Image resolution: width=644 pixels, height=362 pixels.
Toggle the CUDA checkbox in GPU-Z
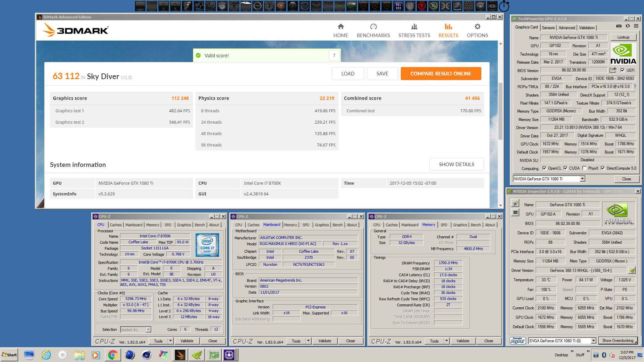(566, 168)
